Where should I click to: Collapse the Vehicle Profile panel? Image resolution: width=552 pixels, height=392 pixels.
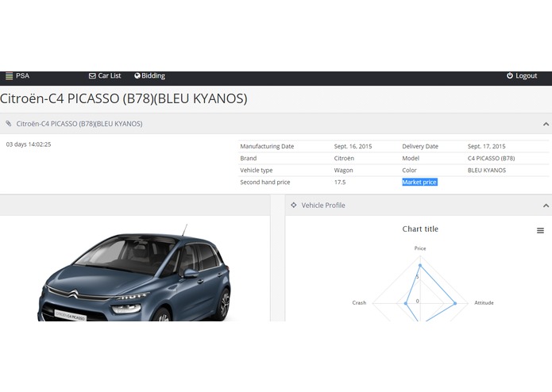coord(546,206)
